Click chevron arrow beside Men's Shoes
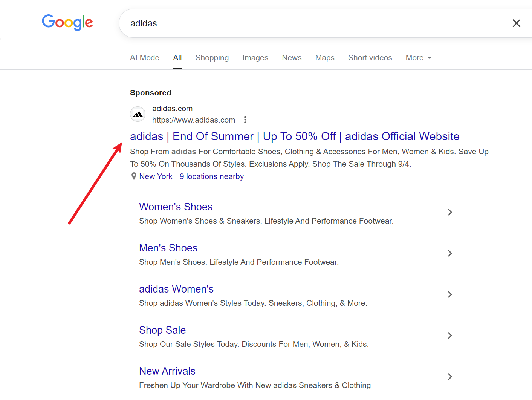Viewport: 532px width, 400px height. 449,253
